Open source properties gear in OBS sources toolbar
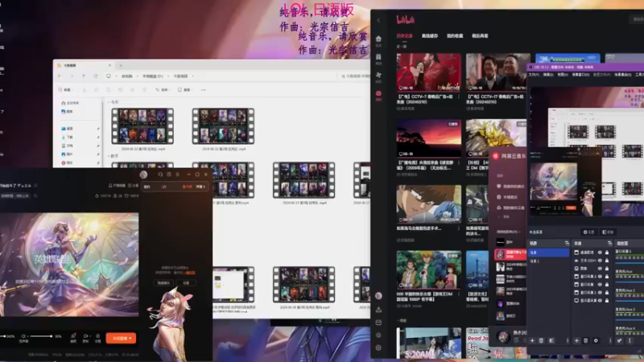644x362 pixels. 596,340
